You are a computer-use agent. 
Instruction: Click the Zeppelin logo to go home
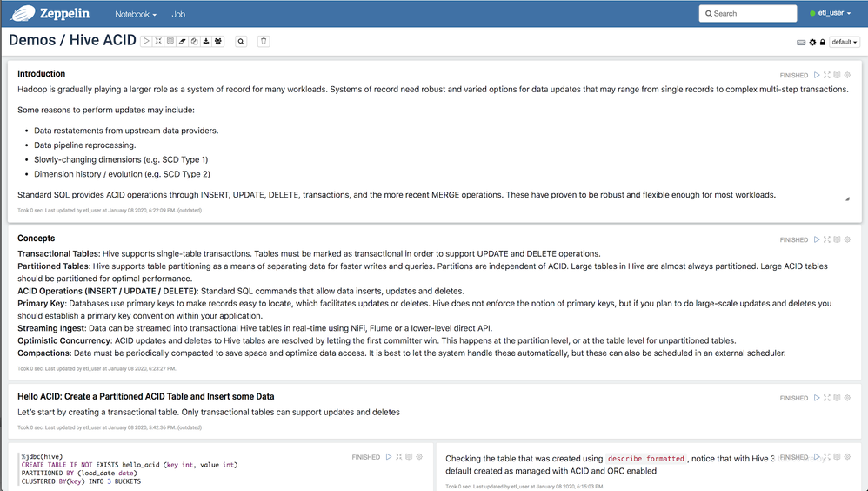[x=50, y=13]
